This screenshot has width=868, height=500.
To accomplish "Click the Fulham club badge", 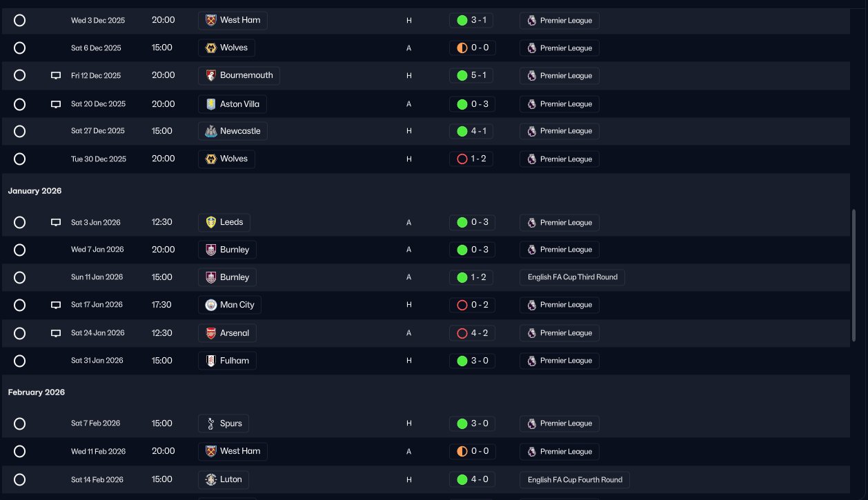I will (x=211, y=361).
